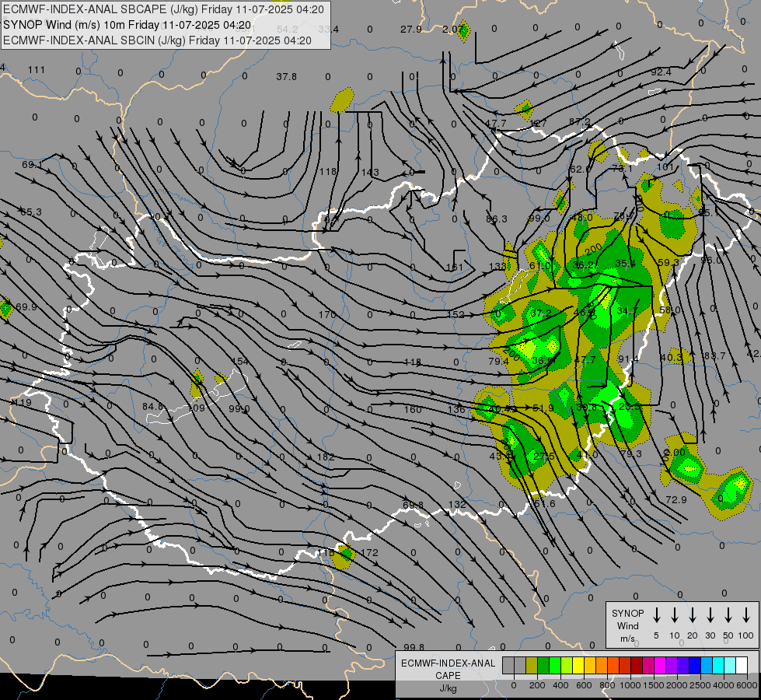Screen dimensions: 761x700
Task: Pick the orange-red swatch right of the 800 tick
Action: [613, 665]
